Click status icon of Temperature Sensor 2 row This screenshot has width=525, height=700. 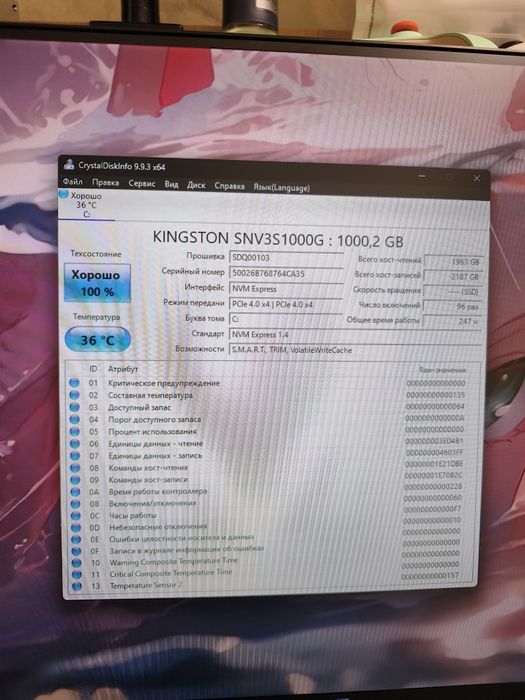tap(77, 586)
